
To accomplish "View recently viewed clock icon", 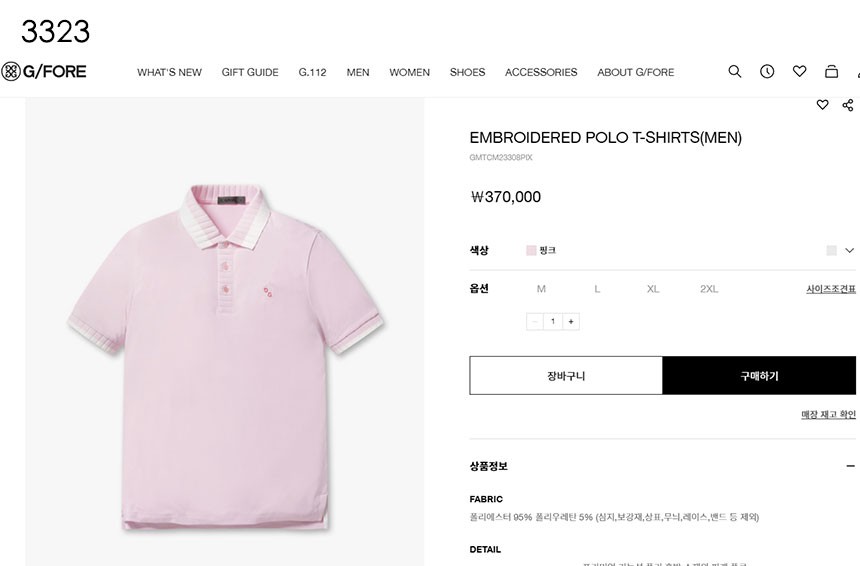I will pos(767,71).
